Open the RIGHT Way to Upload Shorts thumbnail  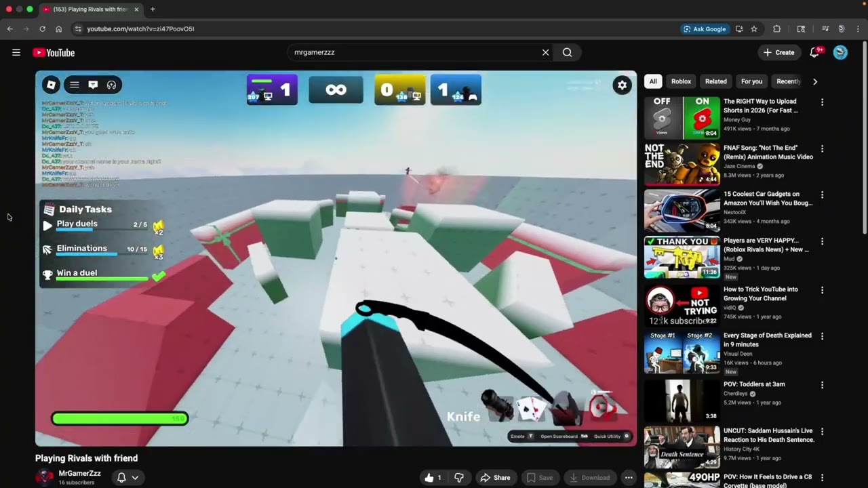pyautogui.click(x=682, y=118)
